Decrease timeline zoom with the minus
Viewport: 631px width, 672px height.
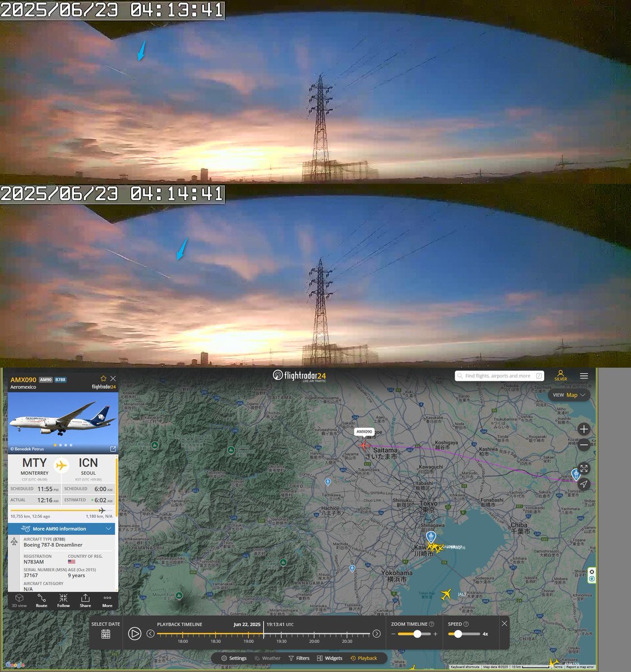click(393, 634)
